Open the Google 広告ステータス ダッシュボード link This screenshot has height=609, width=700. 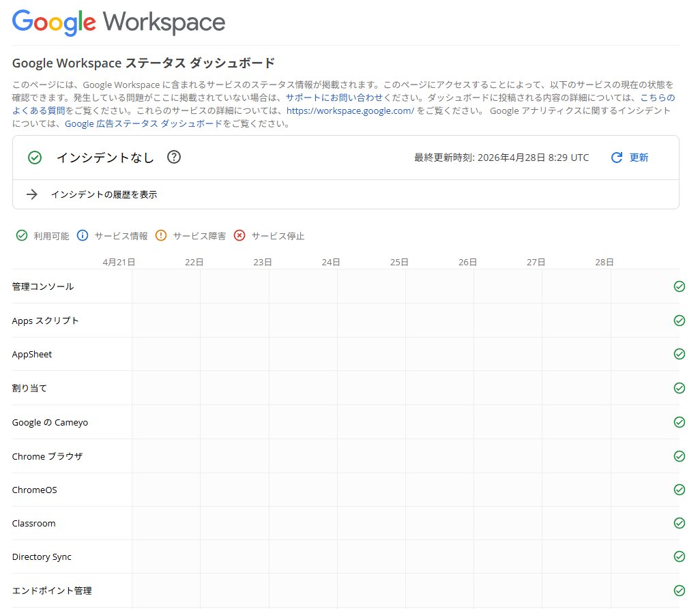pyautogui.click(x=143, y=123)
